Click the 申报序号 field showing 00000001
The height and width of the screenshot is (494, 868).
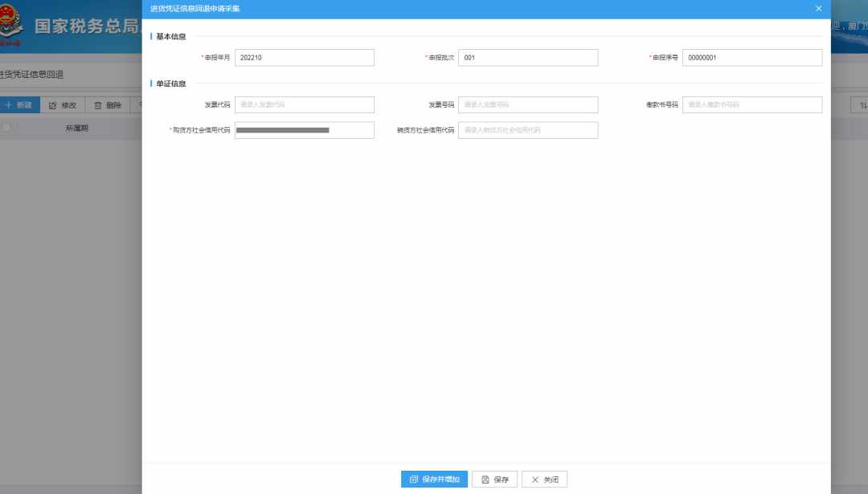tap(752, 58)
